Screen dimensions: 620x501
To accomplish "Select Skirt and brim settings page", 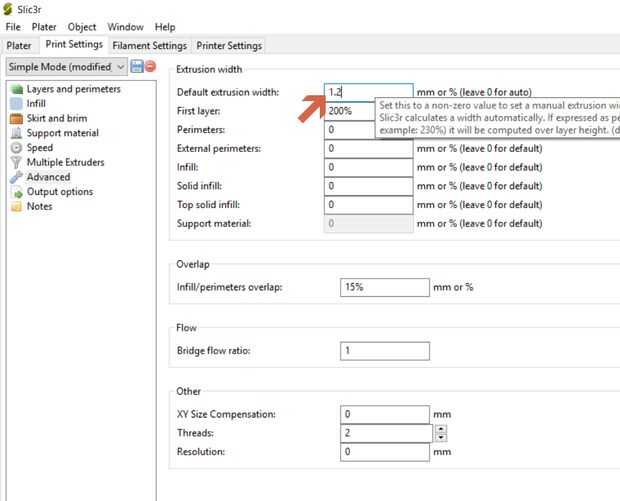I will point(57,118).
